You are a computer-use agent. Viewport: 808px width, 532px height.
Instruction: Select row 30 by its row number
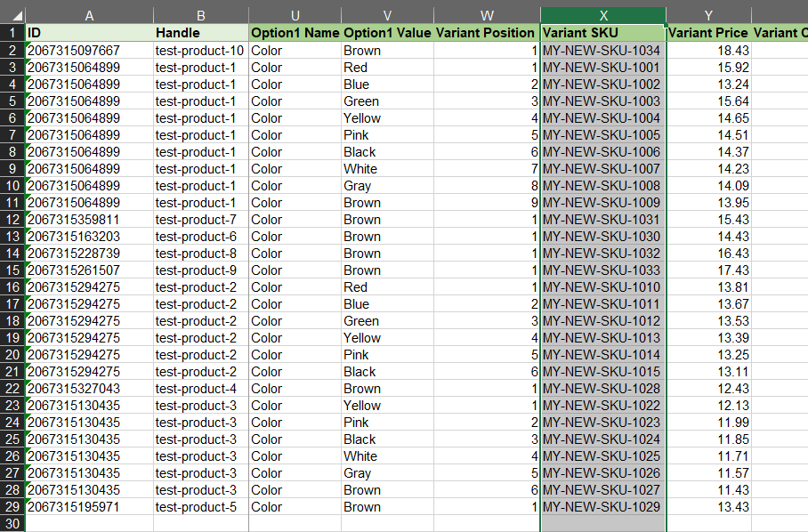[x=12, y=524]
